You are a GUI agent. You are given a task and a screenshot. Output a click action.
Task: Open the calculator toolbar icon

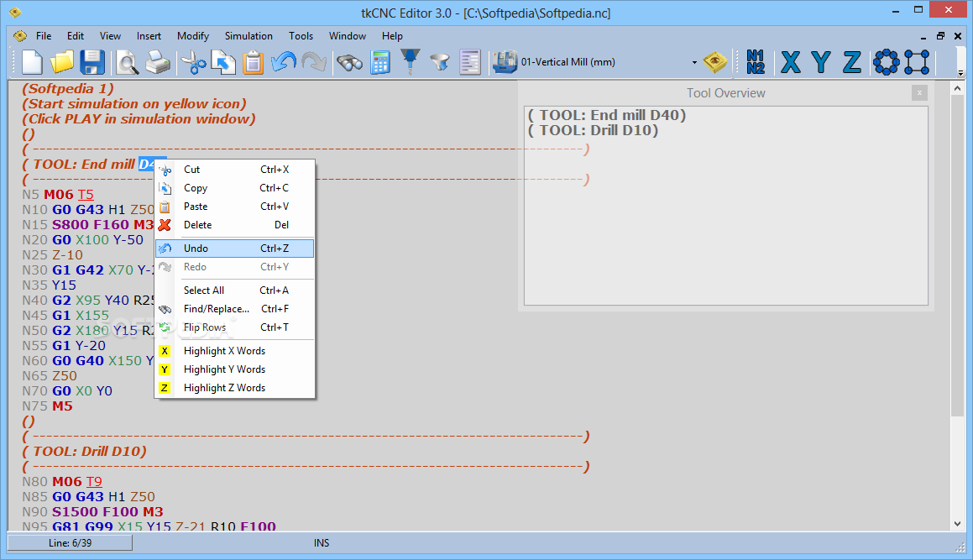379,62
